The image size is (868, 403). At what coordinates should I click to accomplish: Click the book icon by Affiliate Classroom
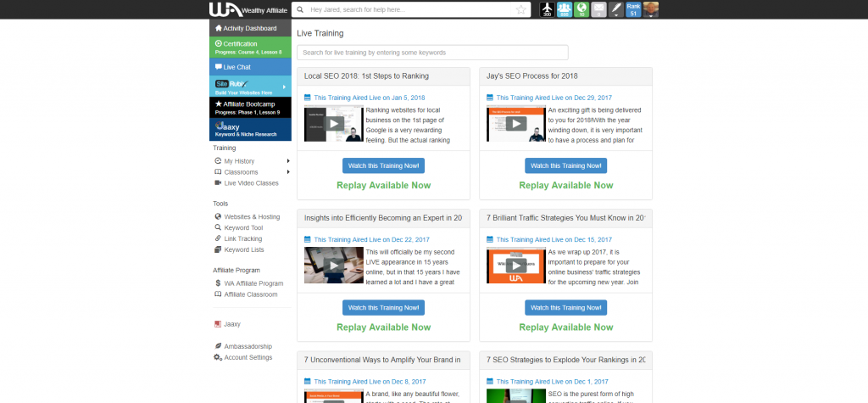(x=218, y=294)
